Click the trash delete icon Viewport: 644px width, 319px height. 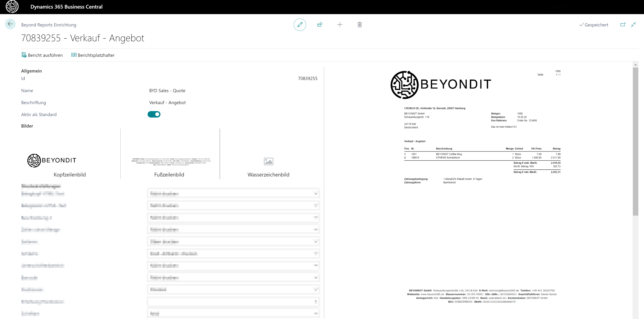[x=360, y=24]
